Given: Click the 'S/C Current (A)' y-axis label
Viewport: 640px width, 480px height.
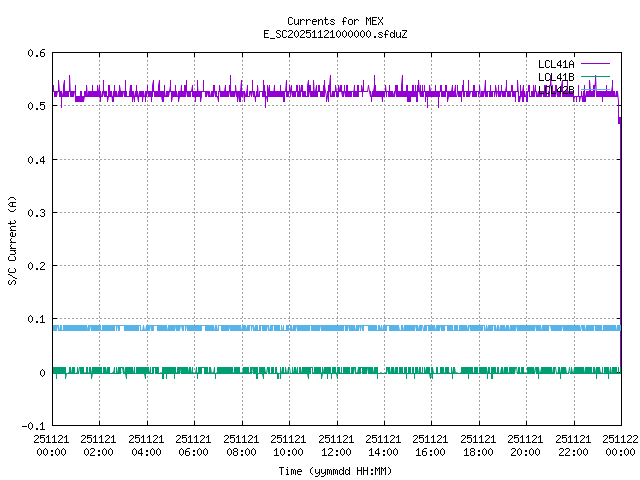Looking at the screenshot, I should [x=12, y=239].
